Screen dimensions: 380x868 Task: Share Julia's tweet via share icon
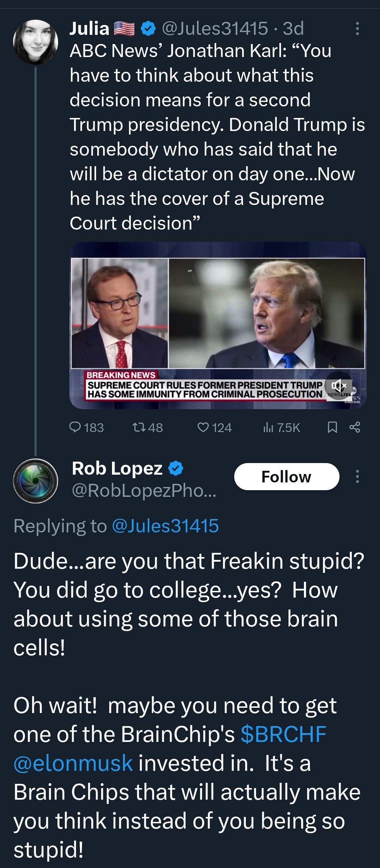355,427
